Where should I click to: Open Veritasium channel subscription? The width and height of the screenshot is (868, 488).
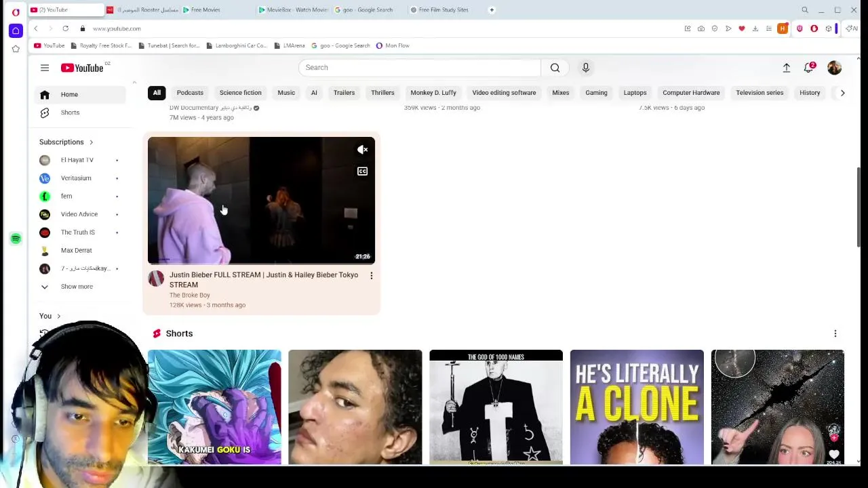pos(76,178)
